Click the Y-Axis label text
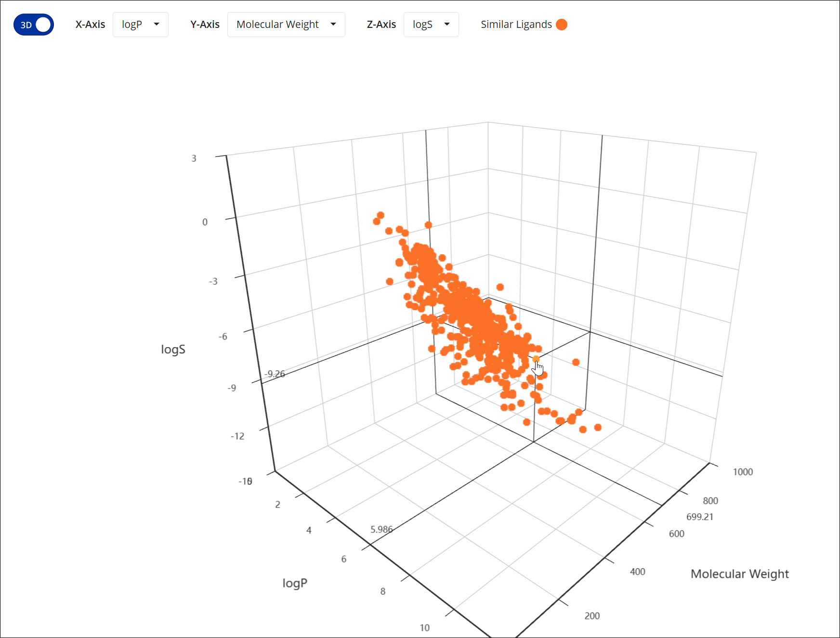 [x=205, y=25]
